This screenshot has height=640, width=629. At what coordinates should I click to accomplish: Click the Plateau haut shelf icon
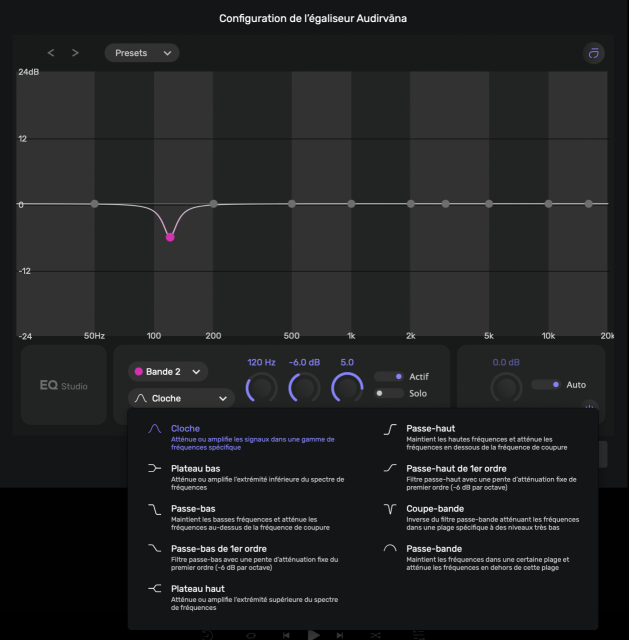click(155, 589)
